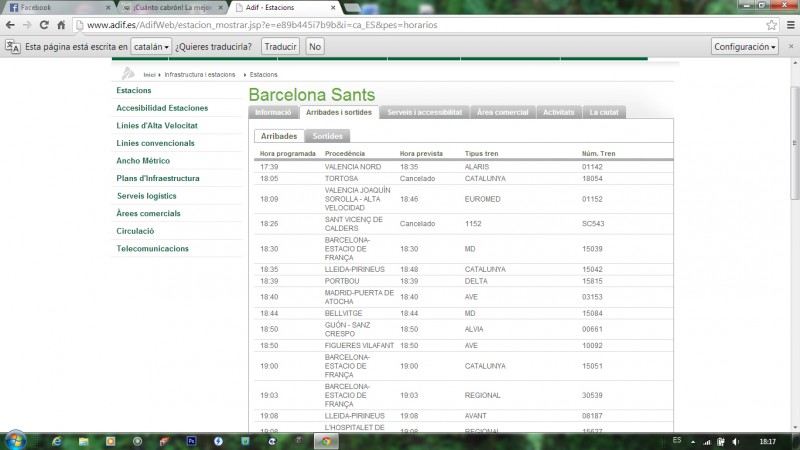
Task: Open Estacions in the left sidebar
Action: point(134,90)
